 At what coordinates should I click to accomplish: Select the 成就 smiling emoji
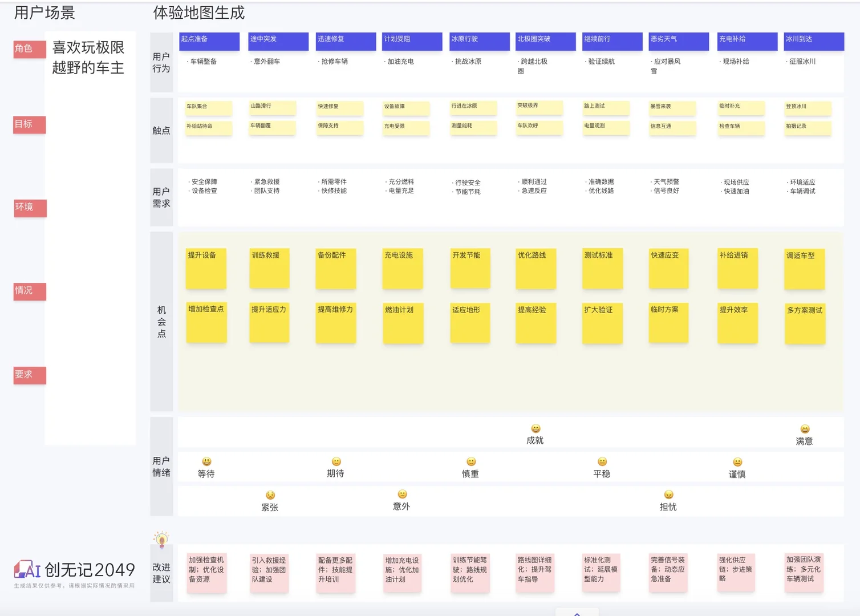pos(536,428)
